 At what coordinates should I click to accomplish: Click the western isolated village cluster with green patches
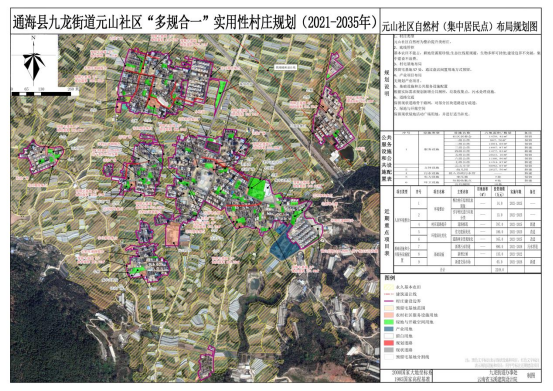(42, 157)
